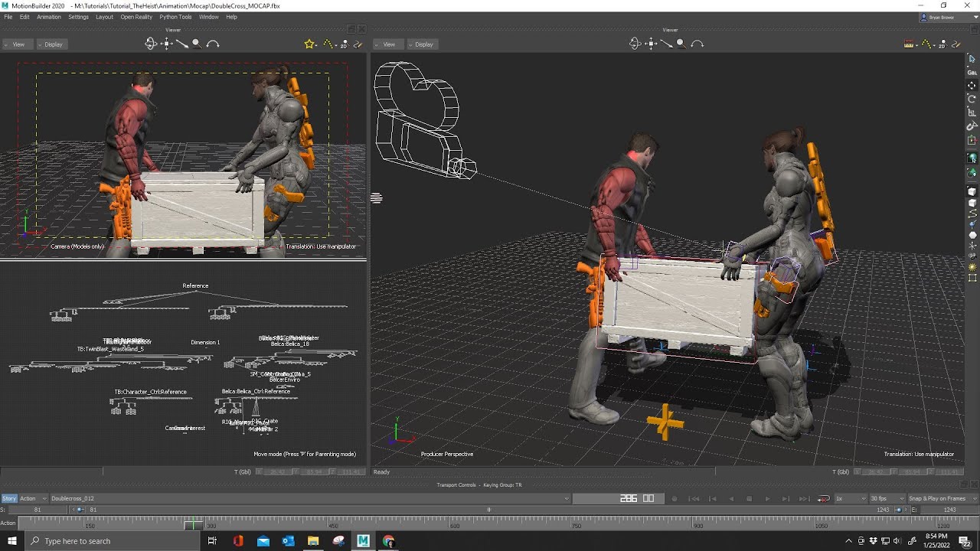Click the Select arrow tool in right toolbar
Screen dimensions: 980x551
[x=972, y=58]
